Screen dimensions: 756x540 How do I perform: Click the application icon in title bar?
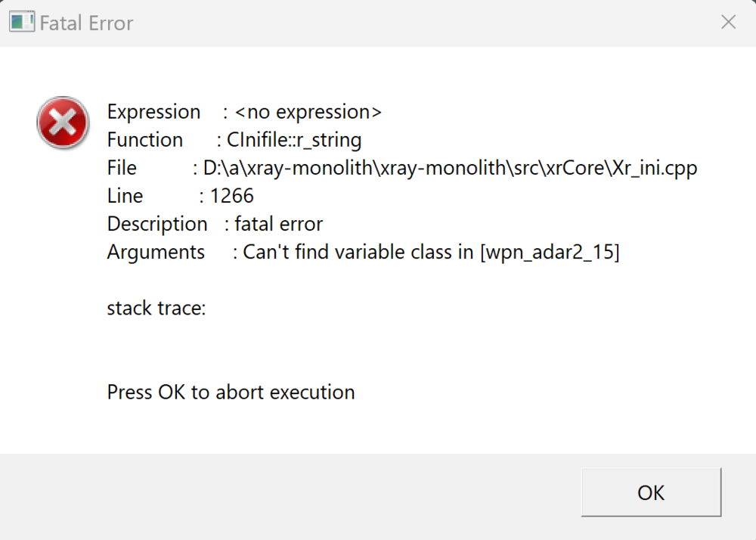pyautogui.click(x=22, y=23)
